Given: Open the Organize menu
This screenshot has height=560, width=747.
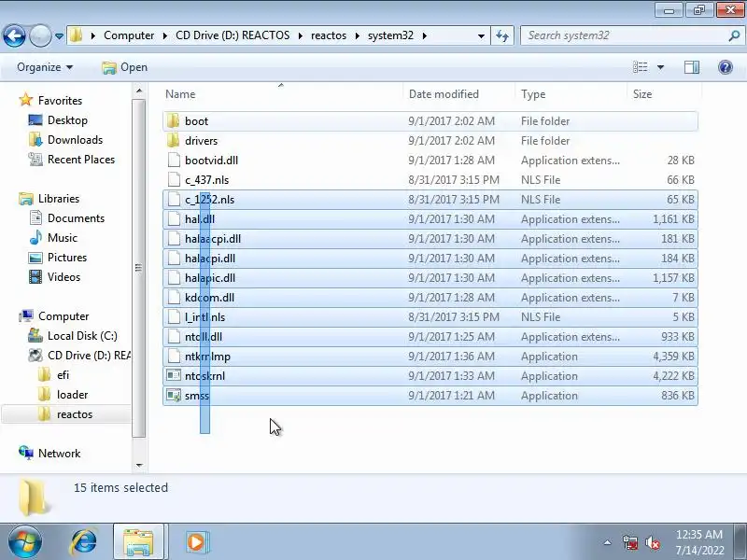Looking at the screenshot, I should 45,67.
